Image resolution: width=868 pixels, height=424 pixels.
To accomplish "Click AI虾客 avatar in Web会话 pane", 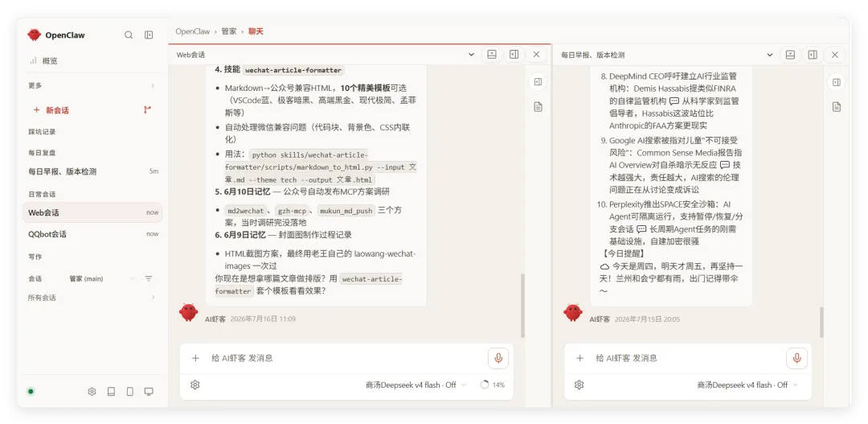I will point(189,313).
